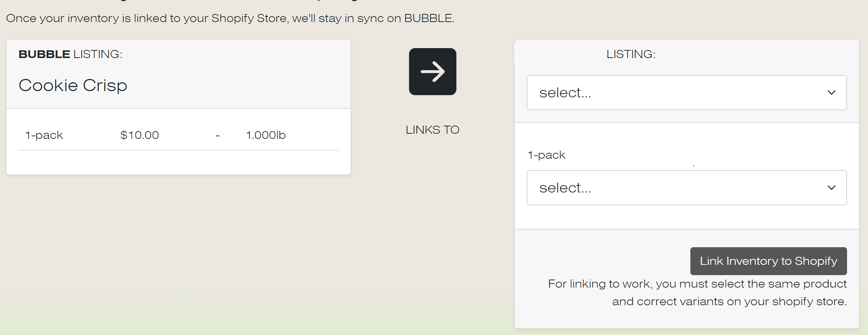Click the black arrow icon
The image size is (868, 335).
[433, 72]
